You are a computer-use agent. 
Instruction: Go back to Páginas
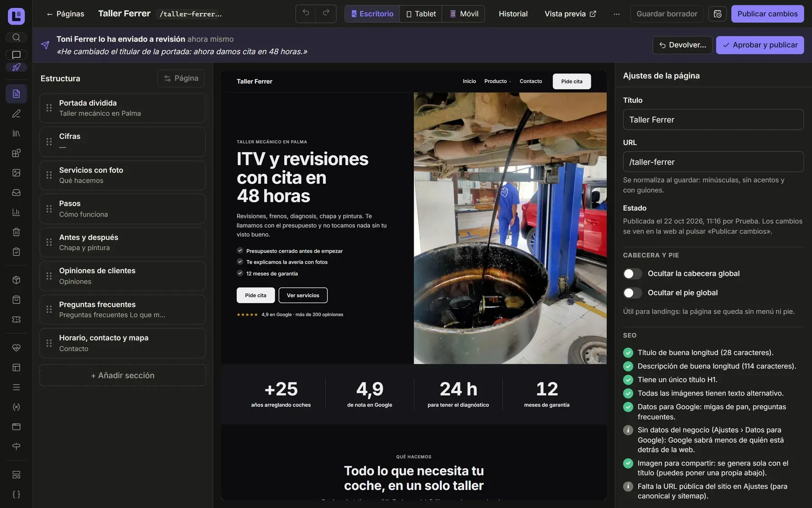coord(65,14)
